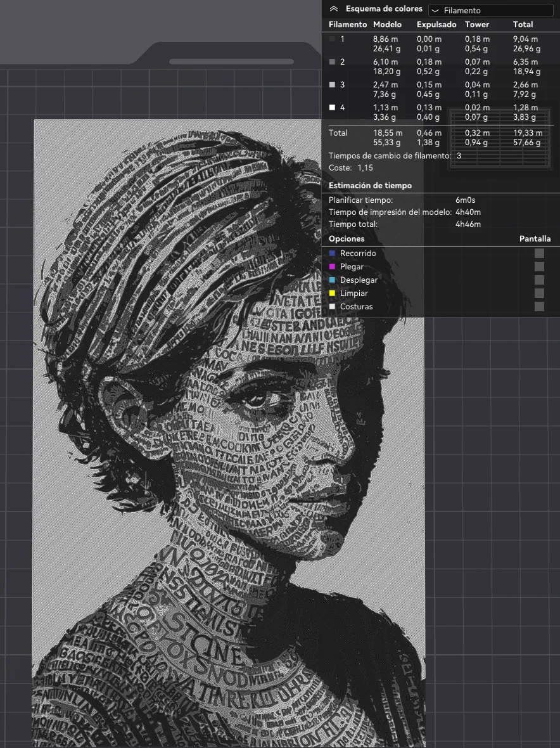Click the Coste 1,15 value
Image resolution: width=560 pixels, height=748 pixels.
pyautogui.click(x=365, y=168)
